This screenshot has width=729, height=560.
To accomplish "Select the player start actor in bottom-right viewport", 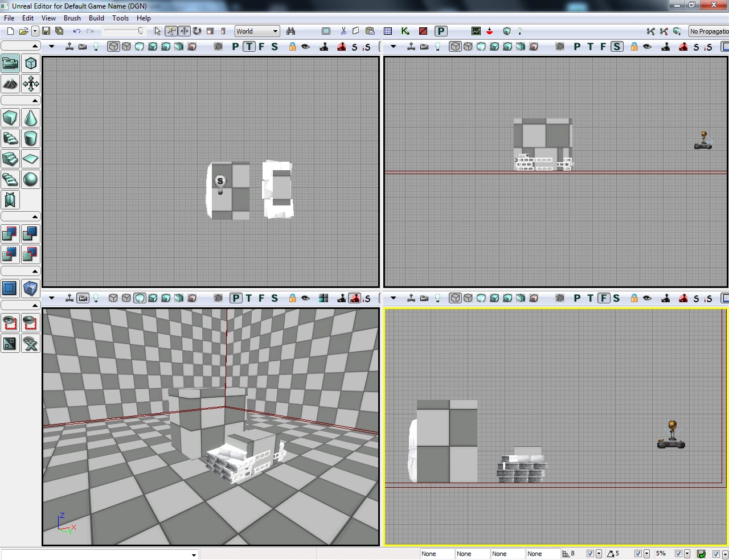I will 671,435.
